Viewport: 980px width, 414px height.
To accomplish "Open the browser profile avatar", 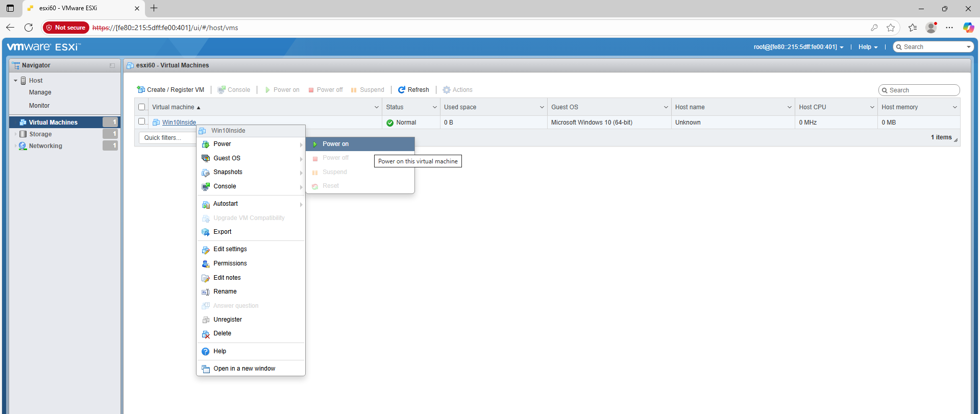I will tap(932, 28).
